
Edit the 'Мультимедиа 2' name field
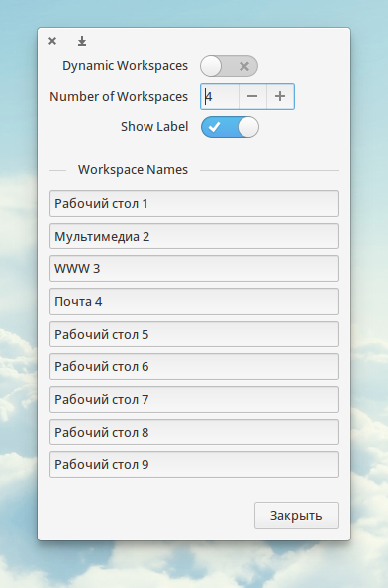click(194, 236)
